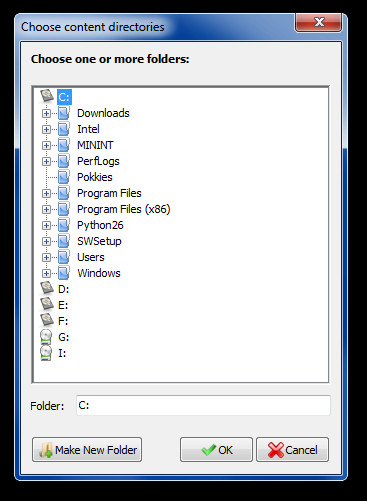The height and width of the screenshot is (501, 367).
Task: Expand the Users folder tree node
Action: point(46,257)
